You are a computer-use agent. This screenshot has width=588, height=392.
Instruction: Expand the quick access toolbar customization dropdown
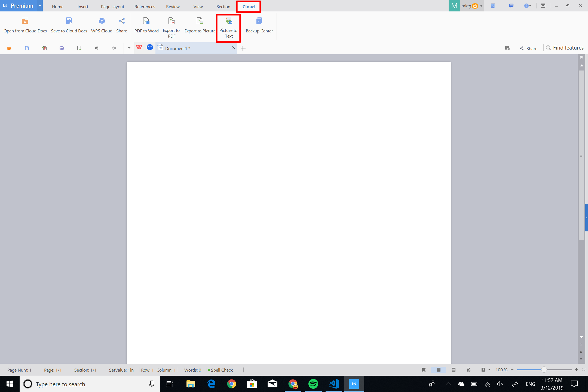coord(129,48)
